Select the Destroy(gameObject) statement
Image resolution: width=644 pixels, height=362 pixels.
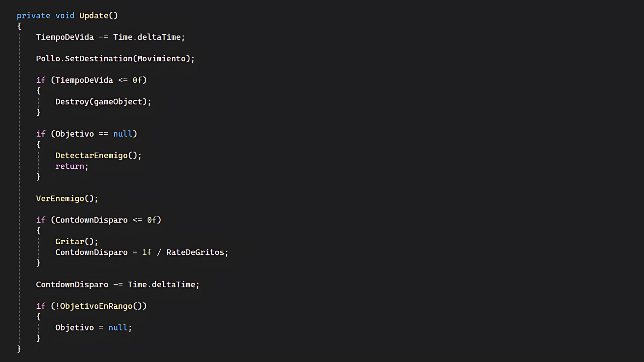click(x=103, y=102)
